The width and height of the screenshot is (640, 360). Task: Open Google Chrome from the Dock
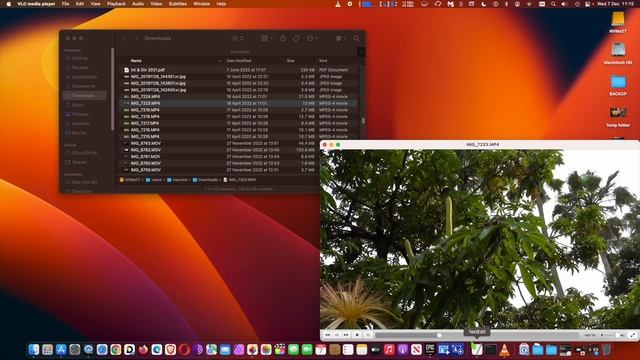click(x=116, y=349)
